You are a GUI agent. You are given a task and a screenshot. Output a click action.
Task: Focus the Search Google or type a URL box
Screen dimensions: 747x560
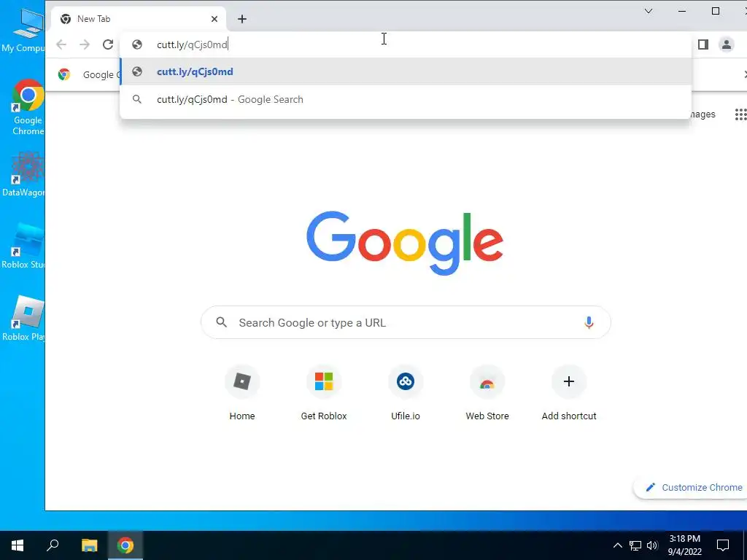tap(406, 322)
